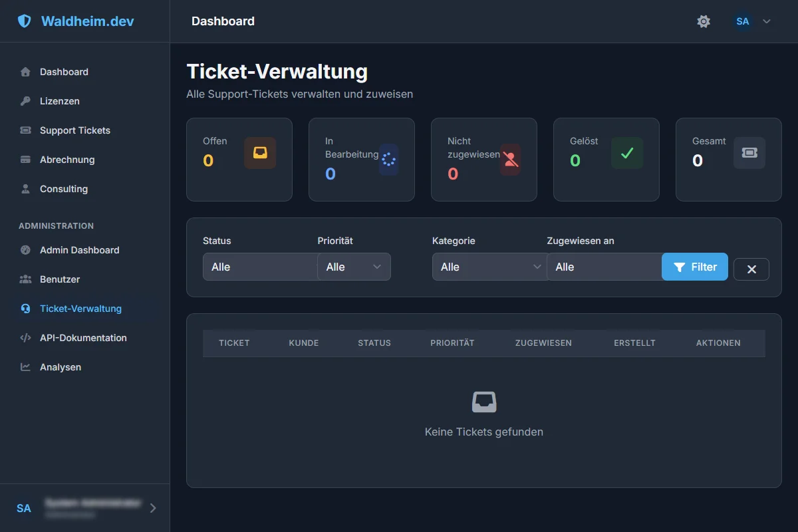Click the spinner icon in In Bearbeitung card
Screen dimensions: 798x532
[x=389, y=160]
